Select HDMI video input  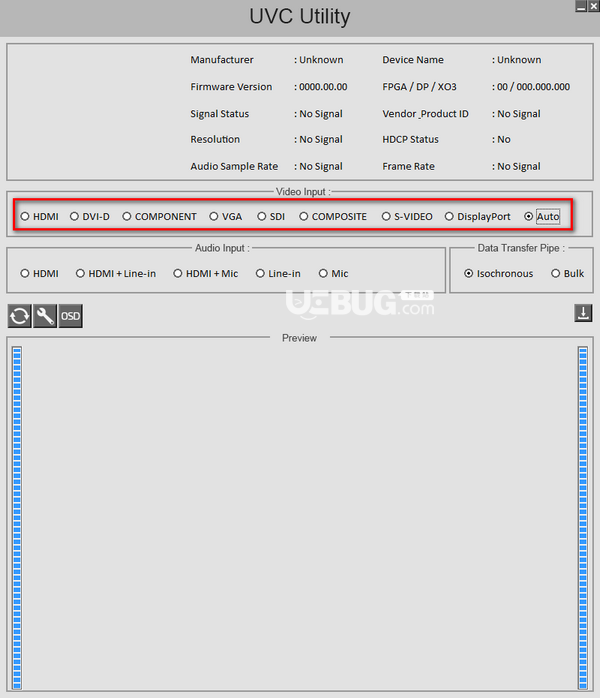point(39,216)
